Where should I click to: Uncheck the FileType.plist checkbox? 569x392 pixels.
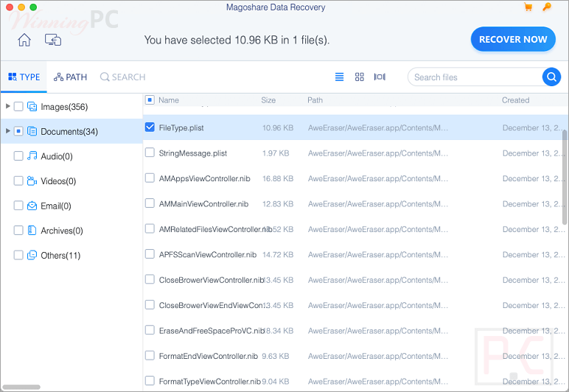coord(150,127)
